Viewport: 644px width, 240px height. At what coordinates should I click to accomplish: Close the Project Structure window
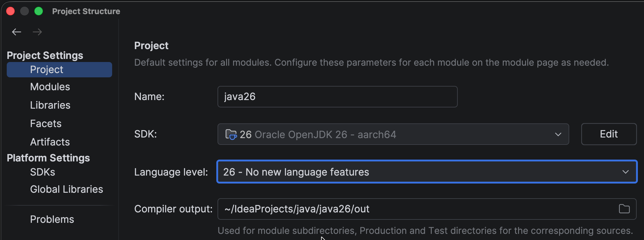(10, 11)
